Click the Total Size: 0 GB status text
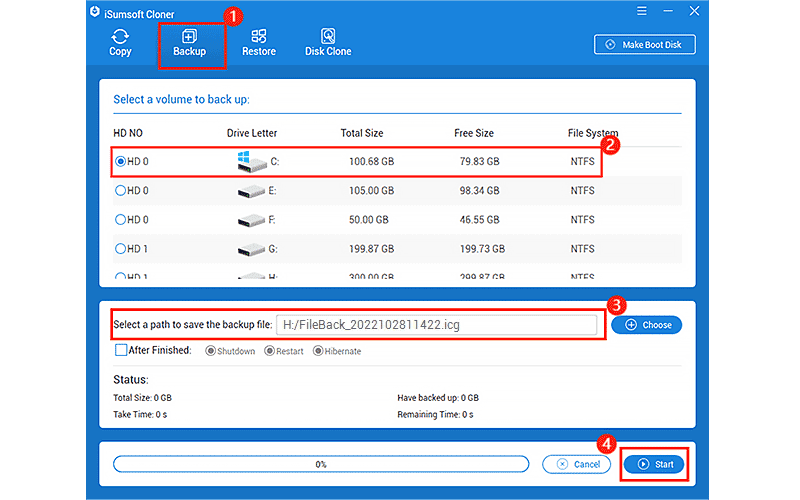This screenshot has height=500, width=800. 142,397
